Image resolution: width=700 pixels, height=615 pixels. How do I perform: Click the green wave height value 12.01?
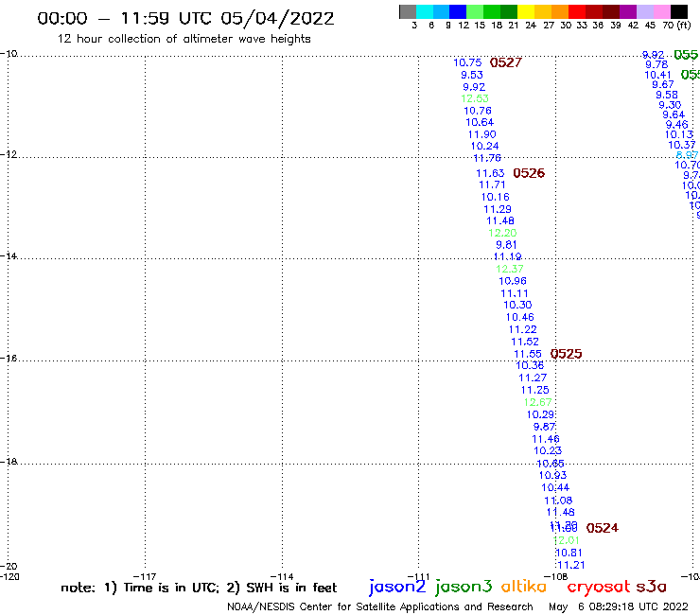tap(566, 540)
